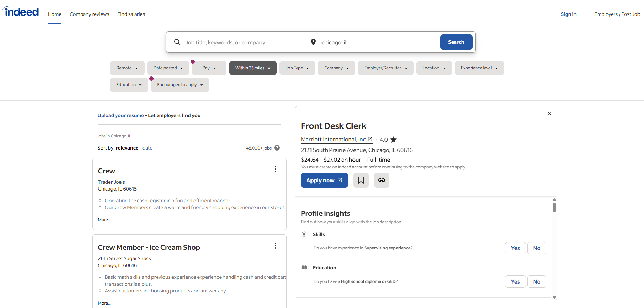
Task: Close the Front Desk Clerk job panel
Action: 550,114
